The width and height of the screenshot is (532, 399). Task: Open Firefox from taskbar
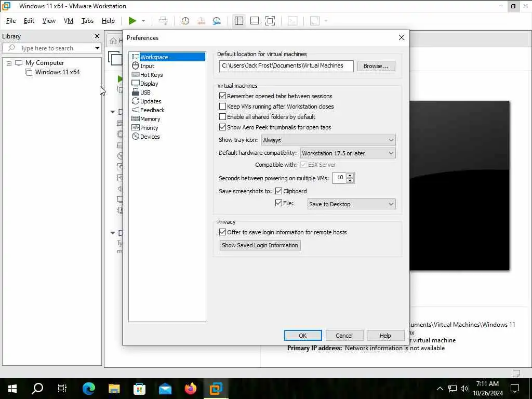coord(190,388)
